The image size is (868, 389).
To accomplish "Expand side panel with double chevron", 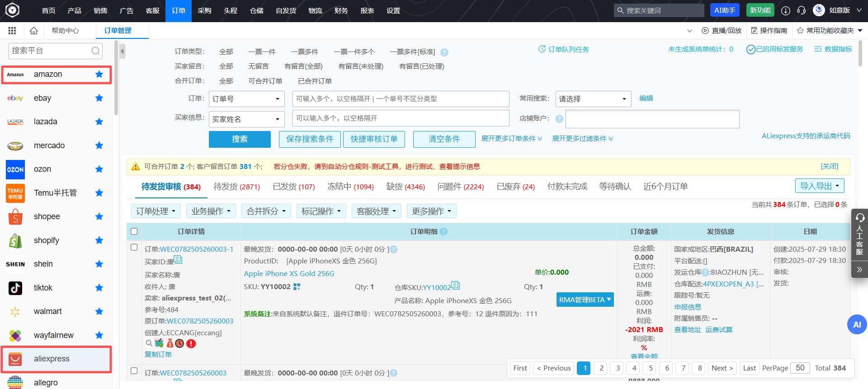I will point(859,270).
